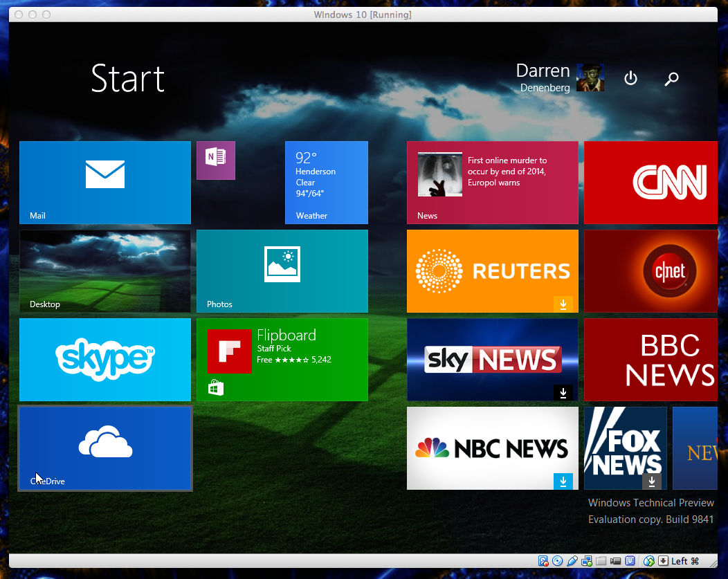This screenshot has height=579, width=728.
Task: Open the BBC News tile
Action: pyautogui.click(x=650, y=360)
